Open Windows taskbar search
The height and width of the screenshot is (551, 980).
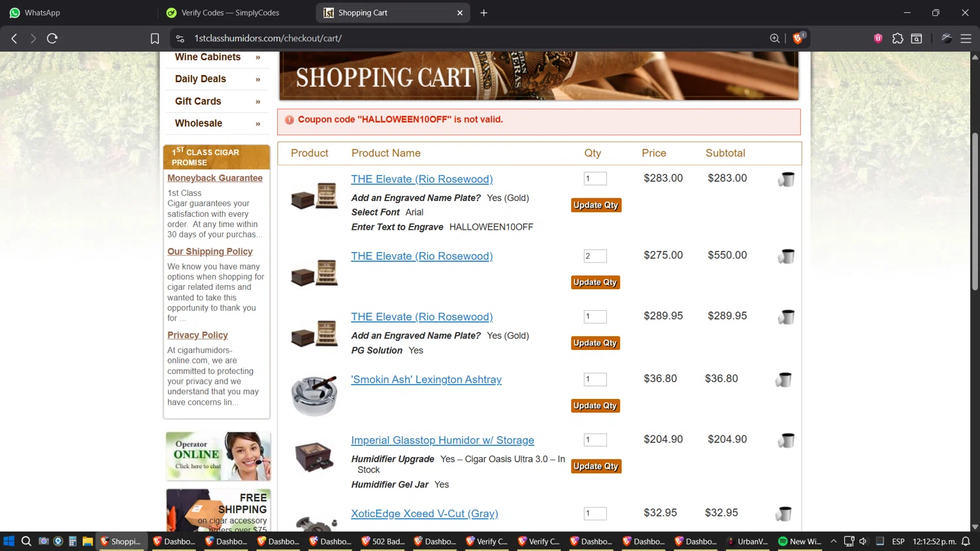tap(26, 541)
